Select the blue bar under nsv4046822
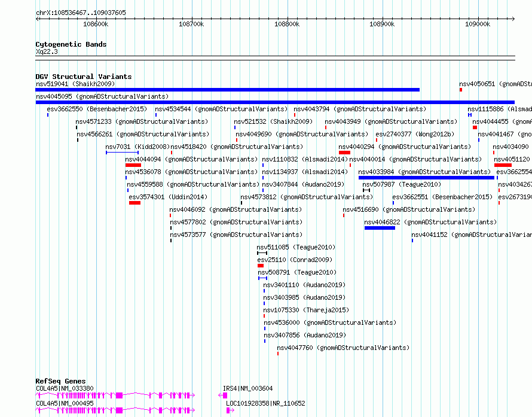Screen dimensions: 532x417 click(380, 228)
